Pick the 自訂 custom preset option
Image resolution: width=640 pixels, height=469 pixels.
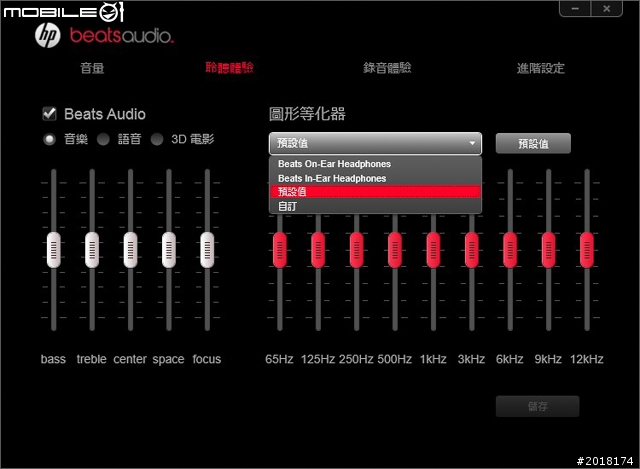(x=375, y=206)
